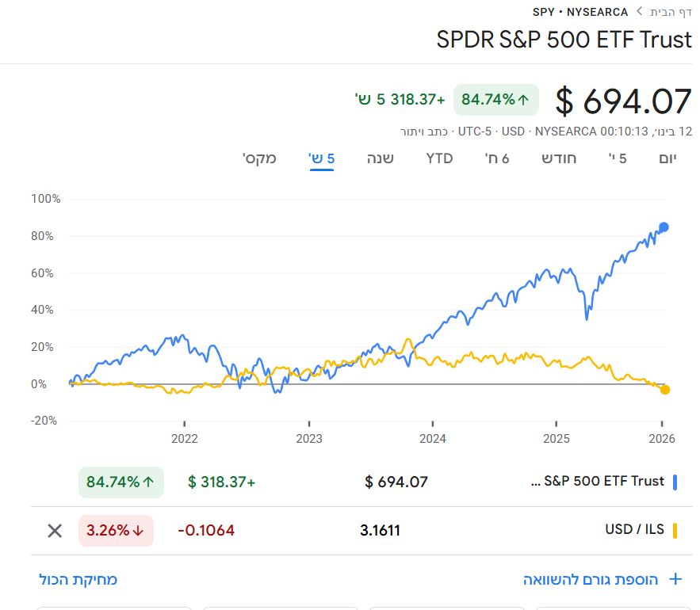
Task: Open the 6 ח' (6 months) range tab
Action: 497,158
